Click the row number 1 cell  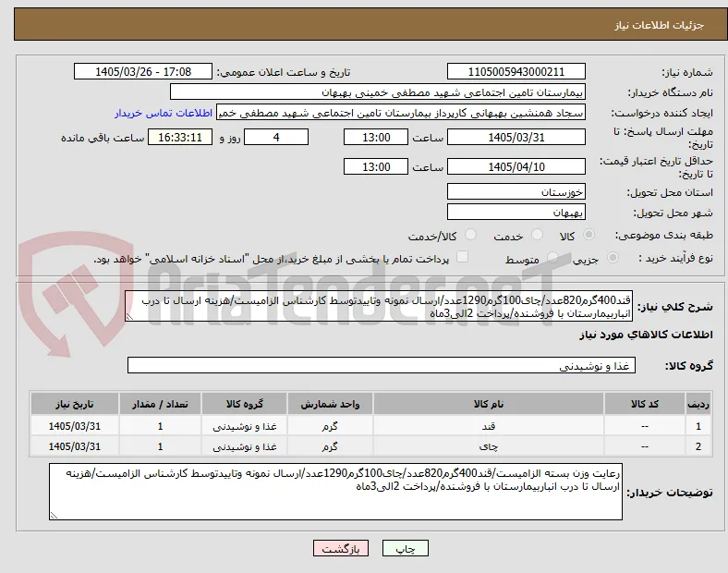tap(698, 426)
